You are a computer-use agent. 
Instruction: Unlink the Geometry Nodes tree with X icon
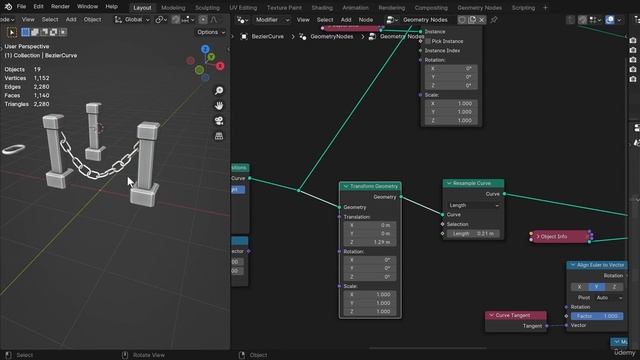click(x=482, y=20)
